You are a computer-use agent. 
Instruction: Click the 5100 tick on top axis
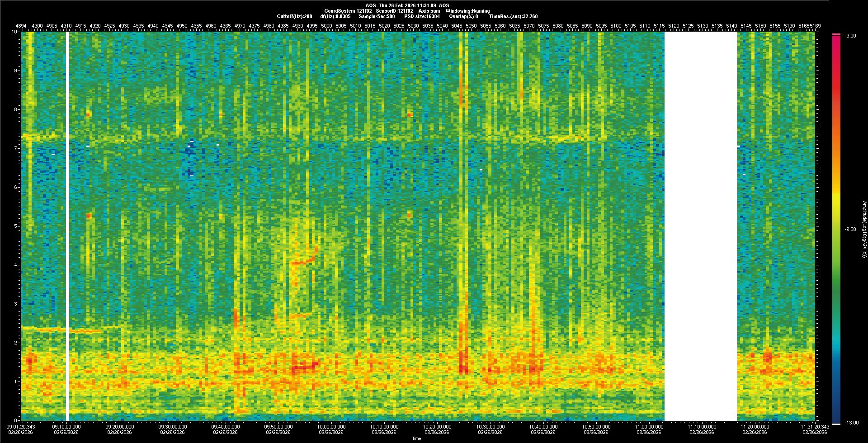pyautogui.click(x=616, y=26)
